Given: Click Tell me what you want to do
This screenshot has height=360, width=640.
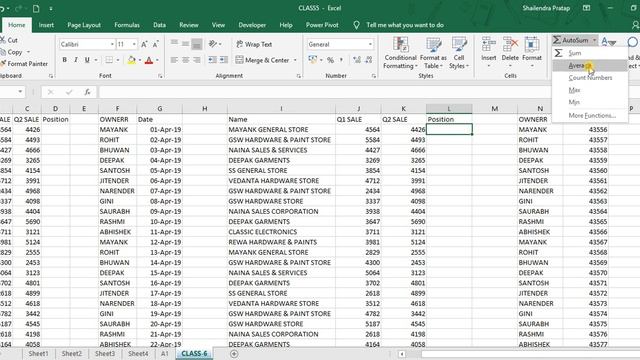Looking at the screenshot, I should 404,25.
